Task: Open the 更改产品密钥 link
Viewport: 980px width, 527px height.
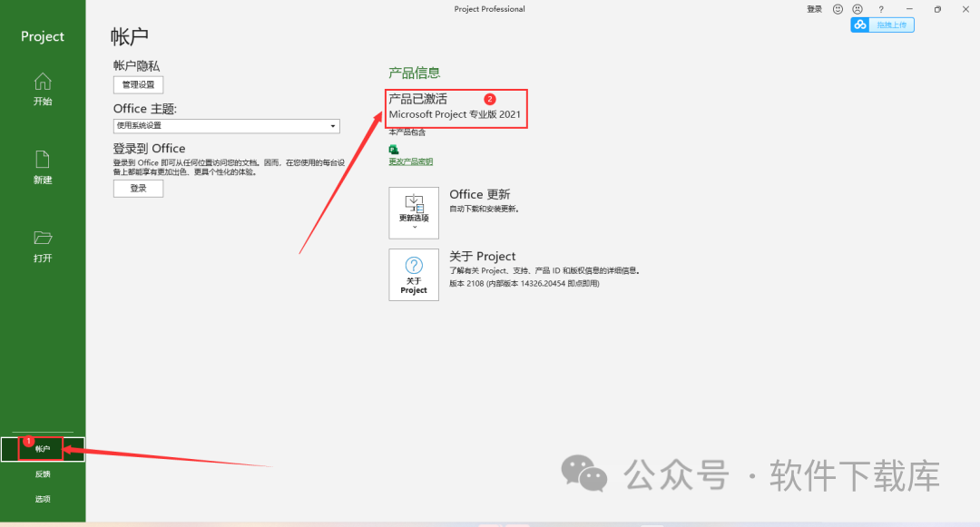Action: (411, 161)
